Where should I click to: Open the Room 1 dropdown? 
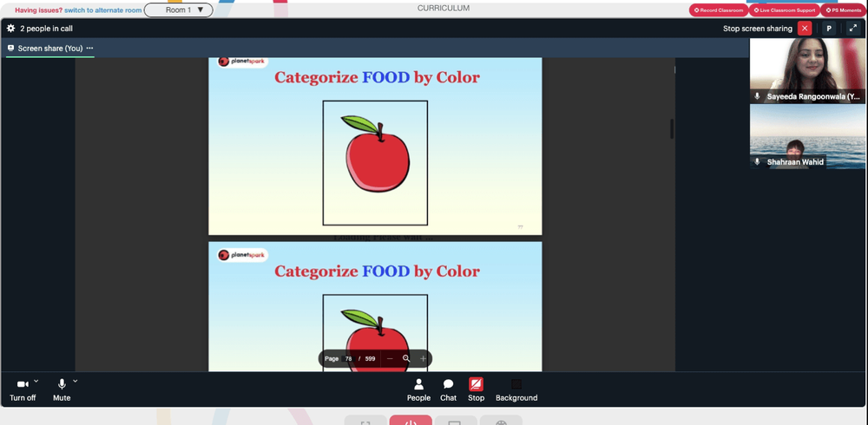(178, 10)
